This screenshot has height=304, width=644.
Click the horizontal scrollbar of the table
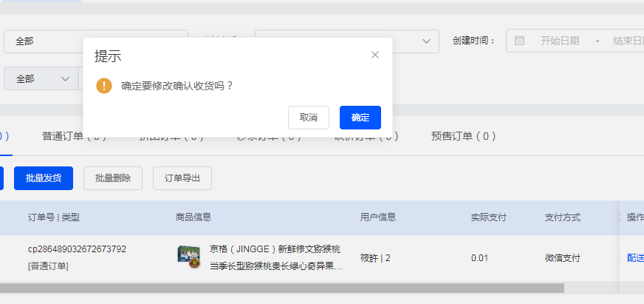pyautogui.click(x=282, y=288)
